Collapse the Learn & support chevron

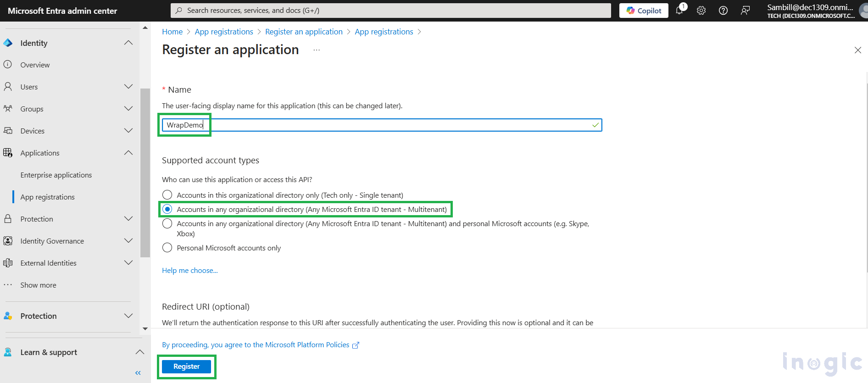(x=140, y=352)
